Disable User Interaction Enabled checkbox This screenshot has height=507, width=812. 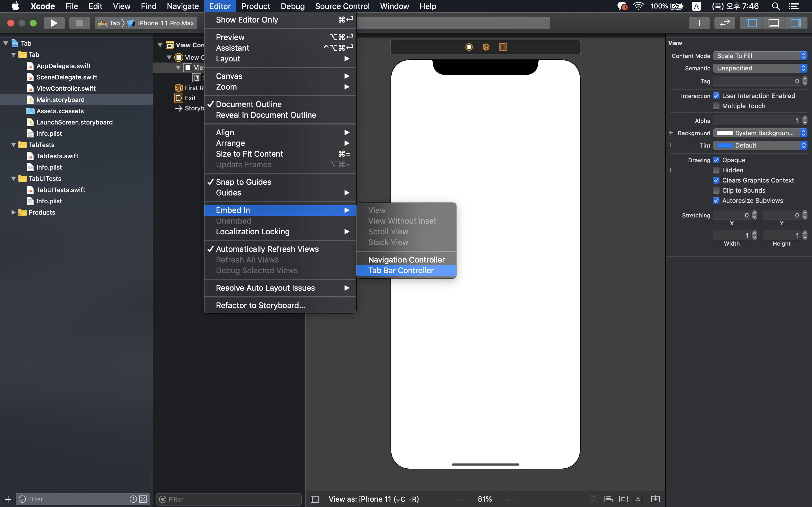point(716,96)
